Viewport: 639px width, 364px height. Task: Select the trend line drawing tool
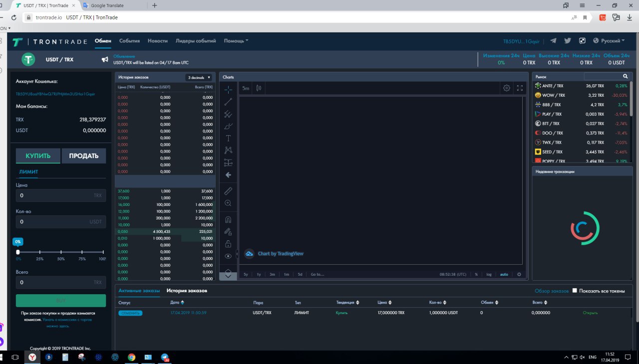click(x=228, y=102)
